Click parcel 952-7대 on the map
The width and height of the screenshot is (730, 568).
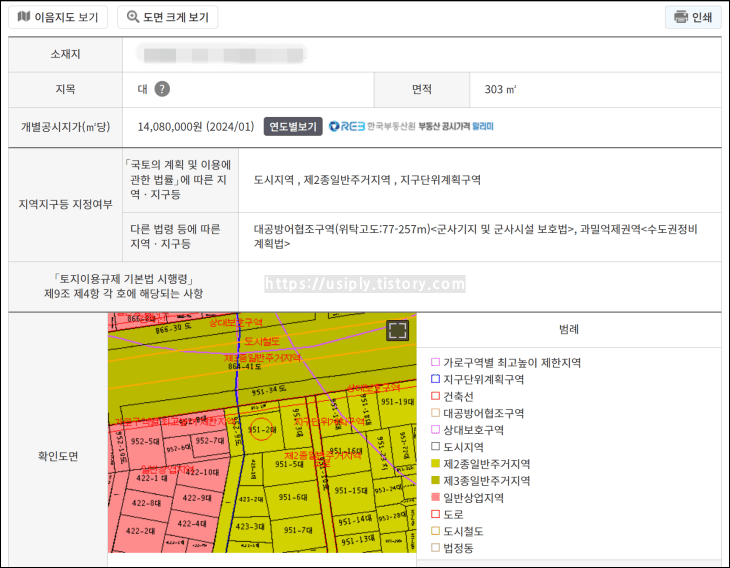pos(210,440)
